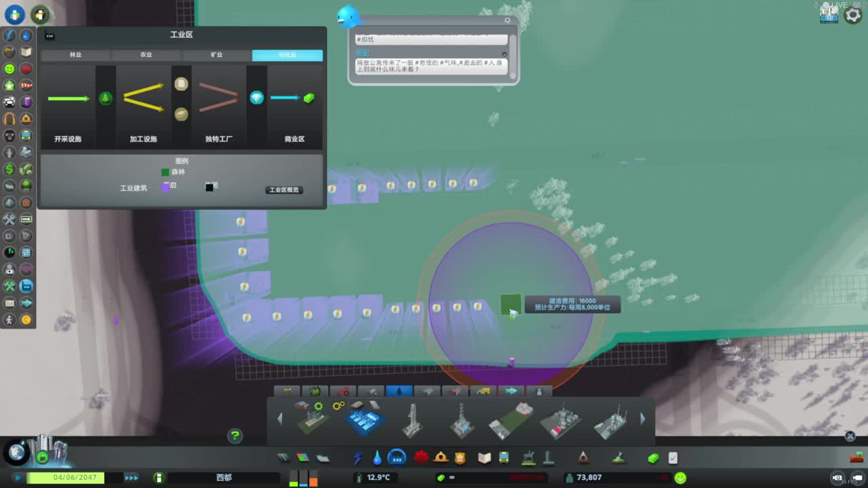Toggle the play/pause simulation button
868x488 pixels.
[17, 478]
